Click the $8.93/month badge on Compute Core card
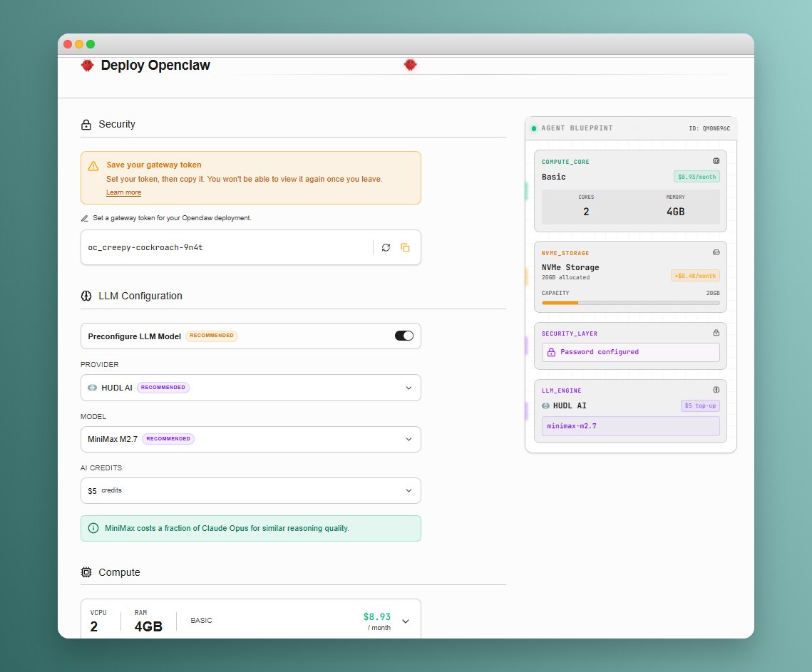Viewport: 812px width, 672px height. pos(697,177)
